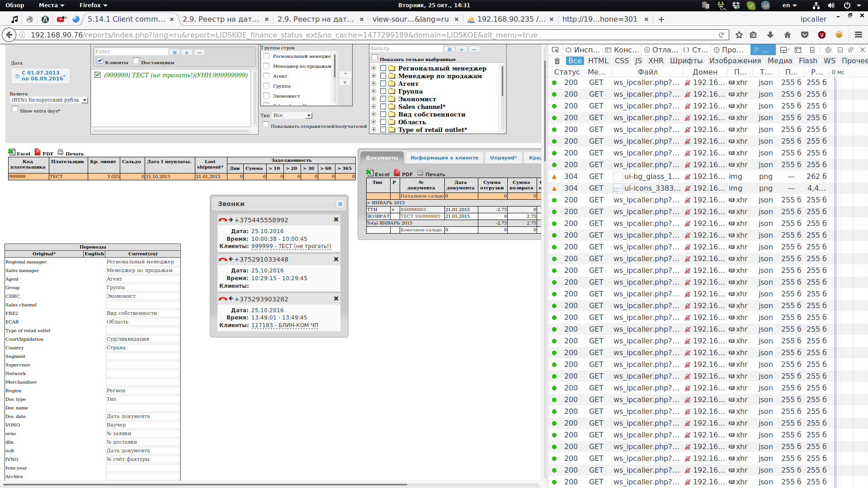The height and width of the screenshot is (488, 868).
Task: Export main debt table to Excel
Action: coord(19,153)
